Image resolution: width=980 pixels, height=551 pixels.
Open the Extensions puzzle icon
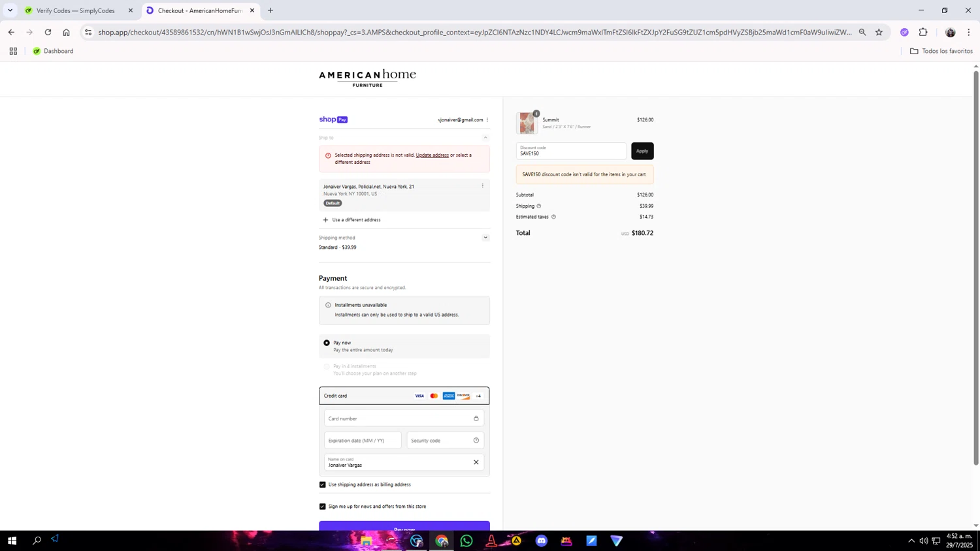click(x=923, y=32)
